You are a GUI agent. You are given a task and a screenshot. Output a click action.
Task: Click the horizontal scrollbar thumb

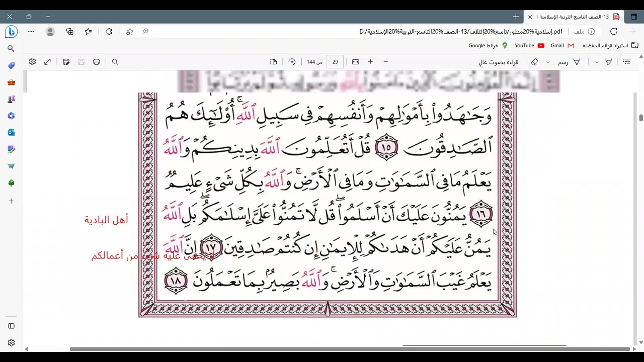[350, 349]
